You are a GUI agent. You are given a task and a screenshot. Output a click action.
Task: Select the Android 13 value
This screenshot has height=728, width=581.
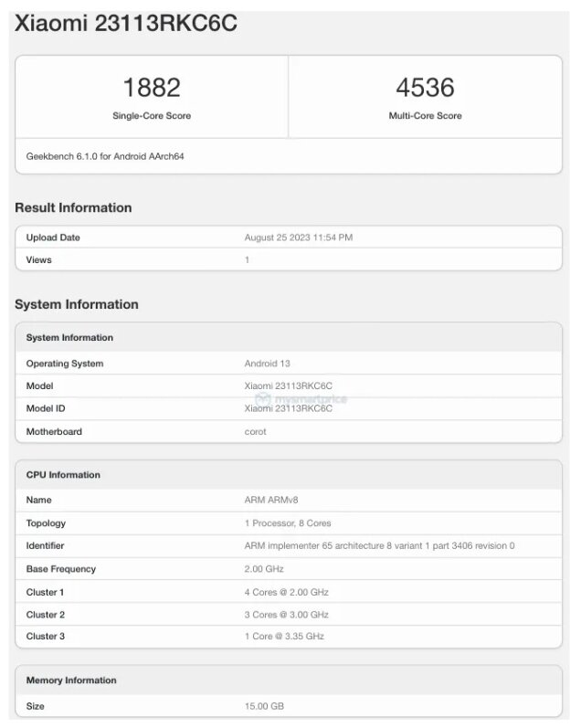pyautogui.click(x=267, y=364)
